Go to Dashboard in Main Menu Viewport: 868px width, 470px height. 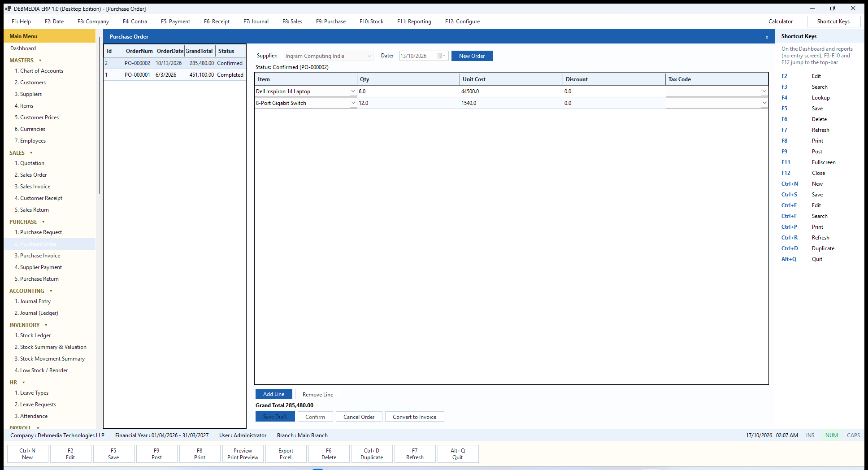23,48
